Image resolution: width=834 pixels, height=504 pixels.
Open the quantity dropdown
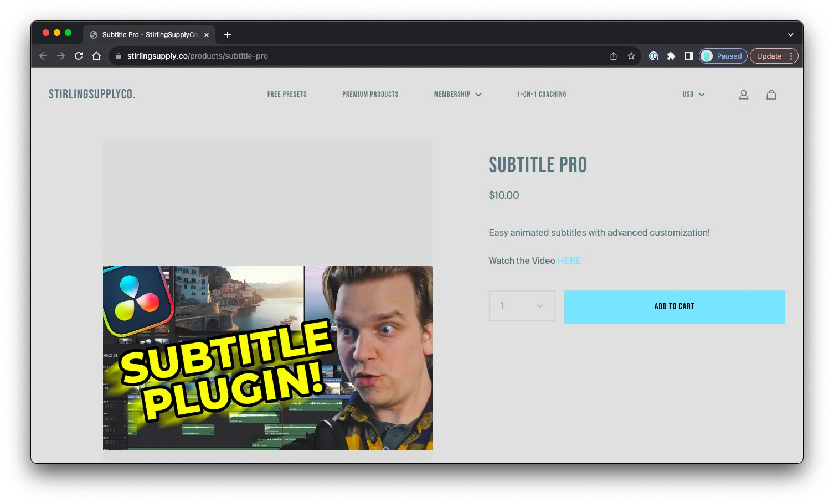coord(522,306)
